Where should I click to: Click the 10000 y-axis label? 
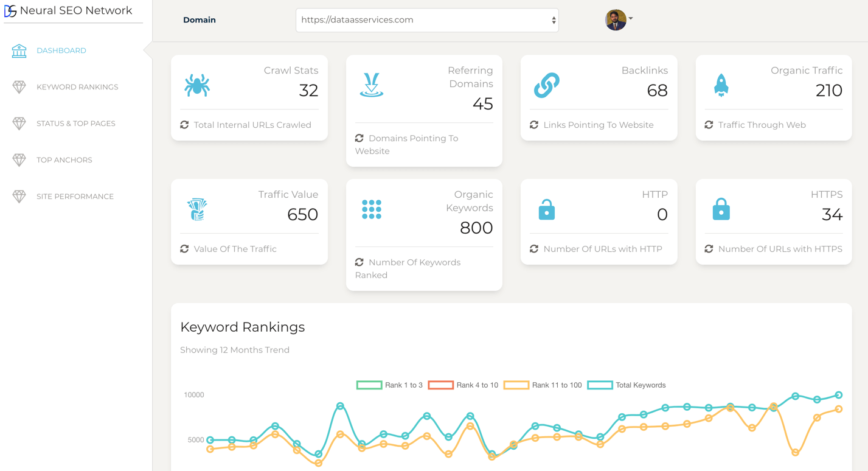[194, 395]
